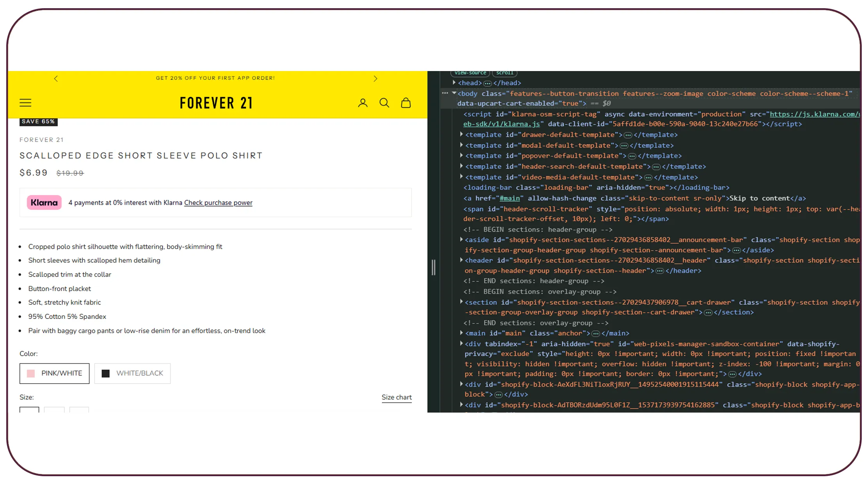Click the three-dot actions beside body
This screenshot has height=484, width=868.
click(445, 93)
